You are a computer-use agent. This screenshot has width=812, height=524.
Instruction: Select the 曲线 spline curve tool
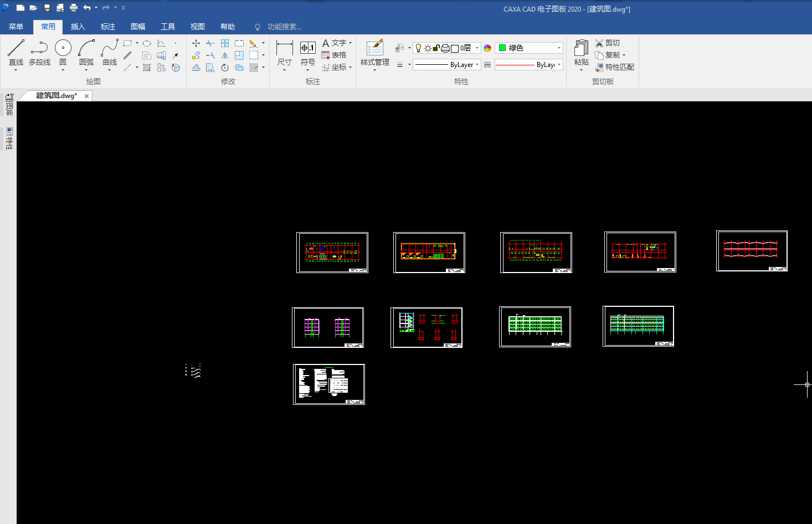pyautogui.click(x=110, y=54)
